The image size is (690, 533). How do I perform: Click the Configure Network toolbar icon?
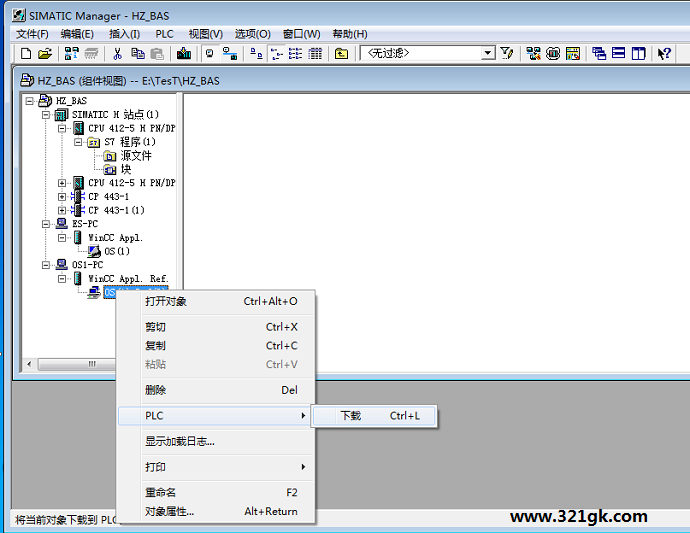[x=533, y=54]
